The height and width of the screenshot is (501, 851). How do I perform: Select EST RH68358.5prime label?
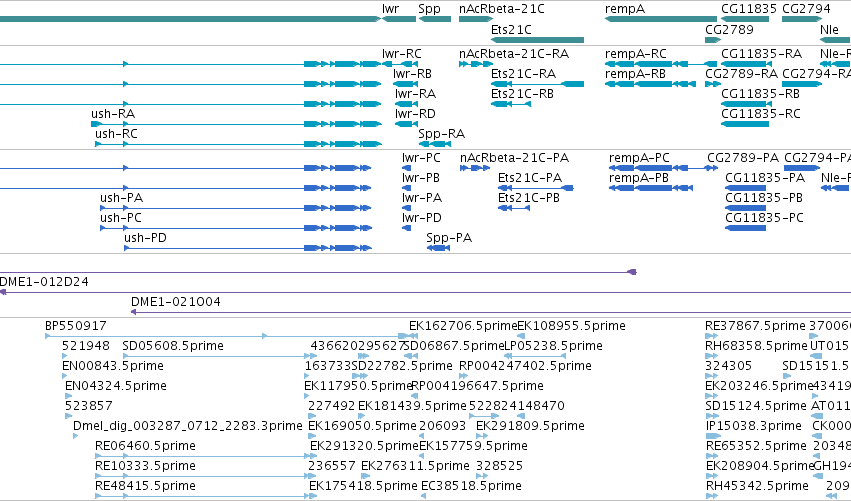pyautogui.click(x=755, y=346)
